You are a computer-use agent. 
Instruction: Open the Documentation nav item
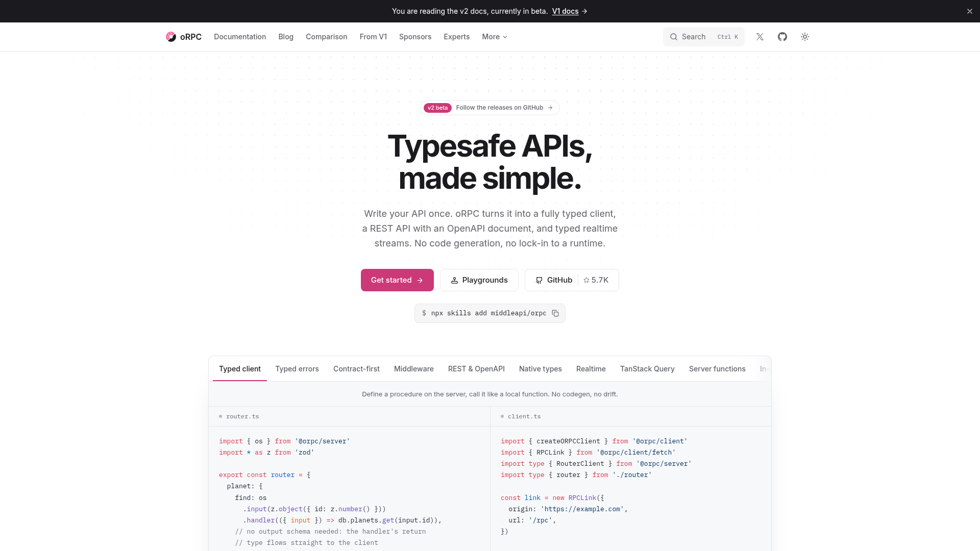pyautogui.click(x=240, y=37)
